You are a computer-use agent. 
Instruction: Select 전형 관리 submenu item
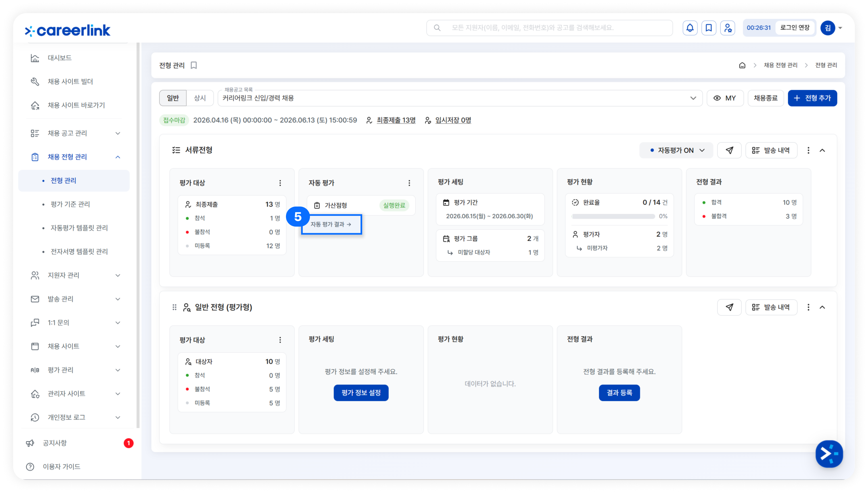(74, 181)
